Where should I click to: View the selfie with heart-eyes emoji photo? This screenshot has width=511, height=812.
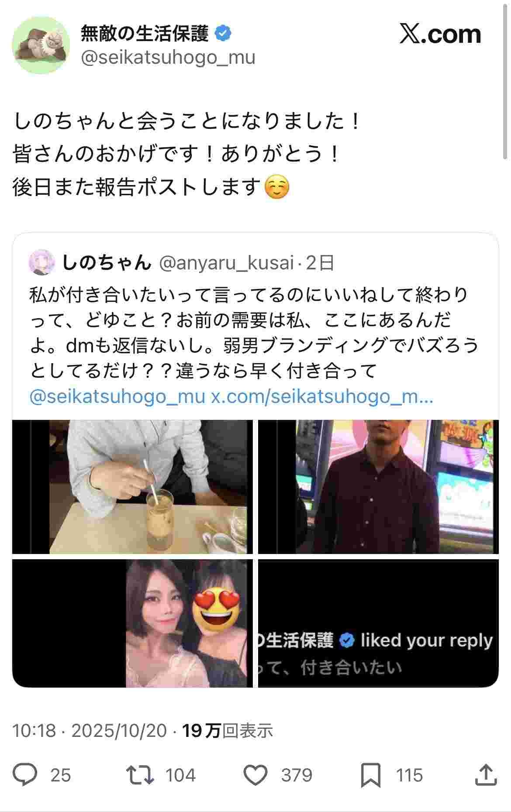click(132, 623)
